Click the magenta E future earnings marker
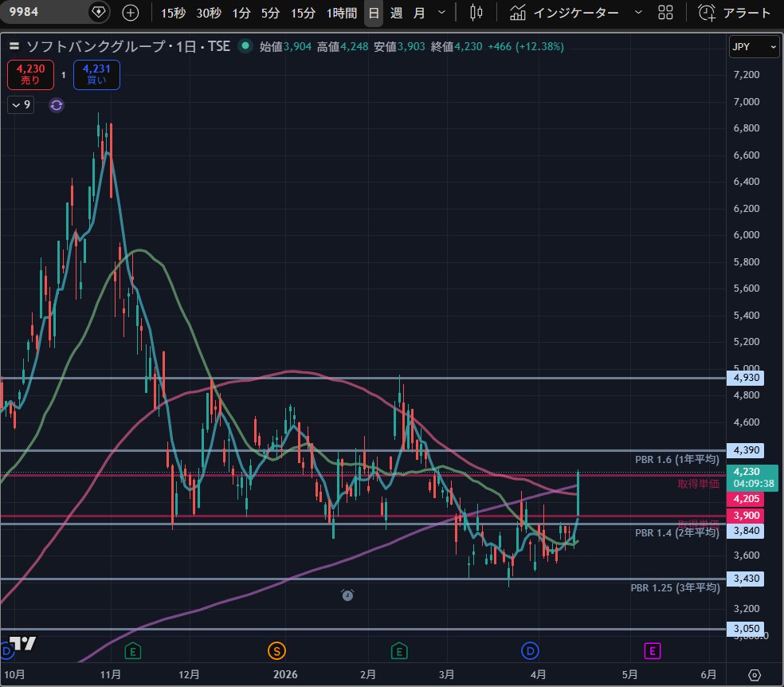This screenshot has width=784, height=687. (x=653, y=651)
